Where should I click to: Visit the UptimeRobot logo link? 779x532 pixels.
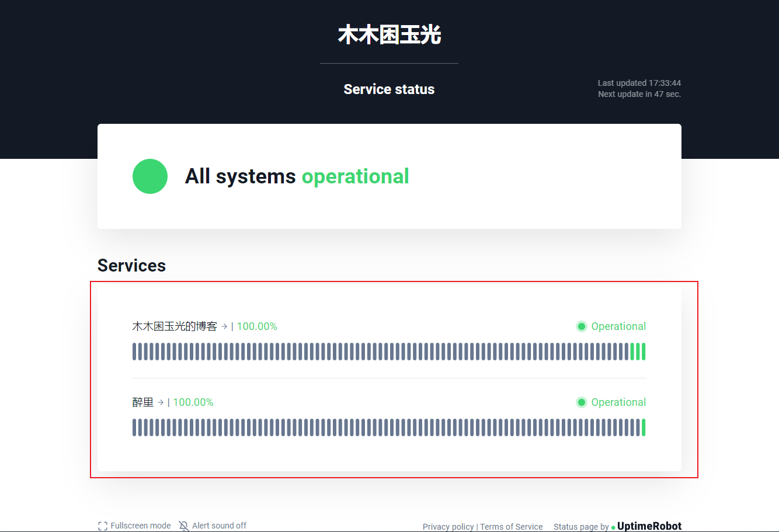coord(649,526)
